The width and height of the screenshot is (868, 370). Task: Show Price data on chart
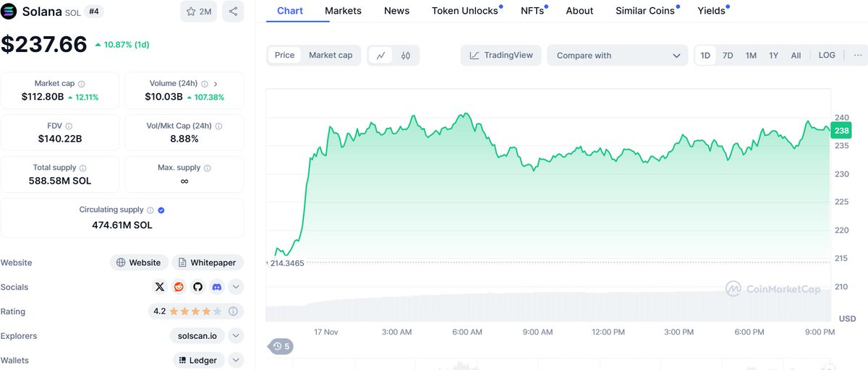point(284,55)
